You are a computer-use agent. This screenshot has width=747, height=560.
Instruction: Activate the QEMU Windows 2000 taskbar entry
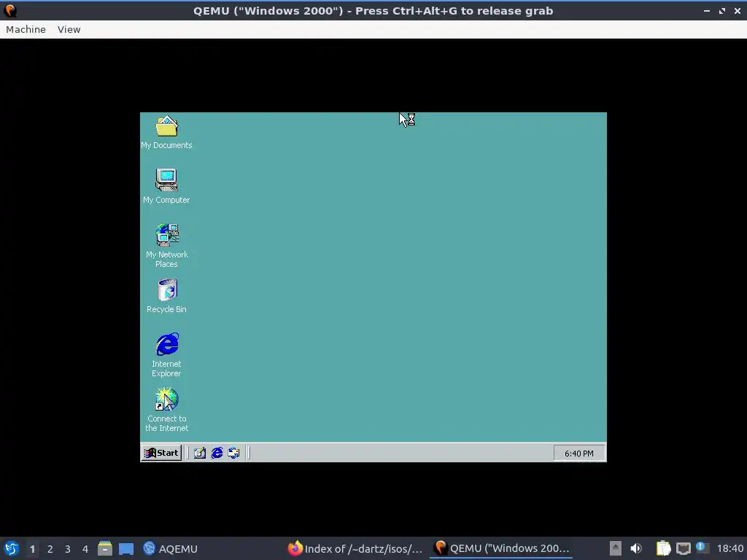coord(501,548)
